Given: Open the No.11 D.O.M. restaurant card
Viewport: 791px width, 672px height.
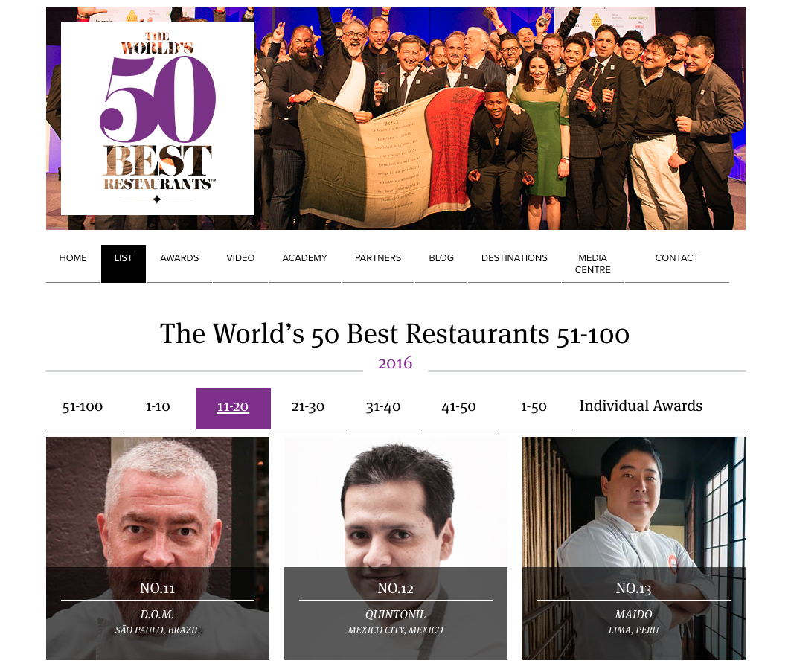Looking at the screenshot, I should (158, 548).
